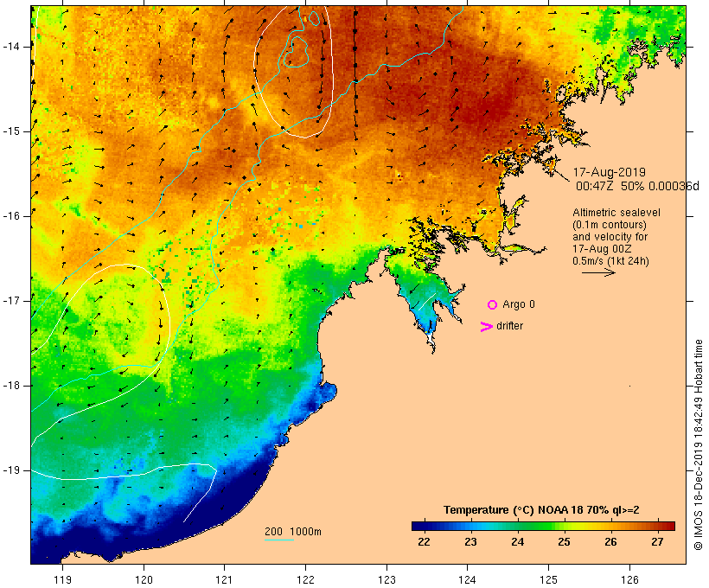Click the longitude axis label 121
Viewport: 709px width, 588px height.
pos(224,579)
